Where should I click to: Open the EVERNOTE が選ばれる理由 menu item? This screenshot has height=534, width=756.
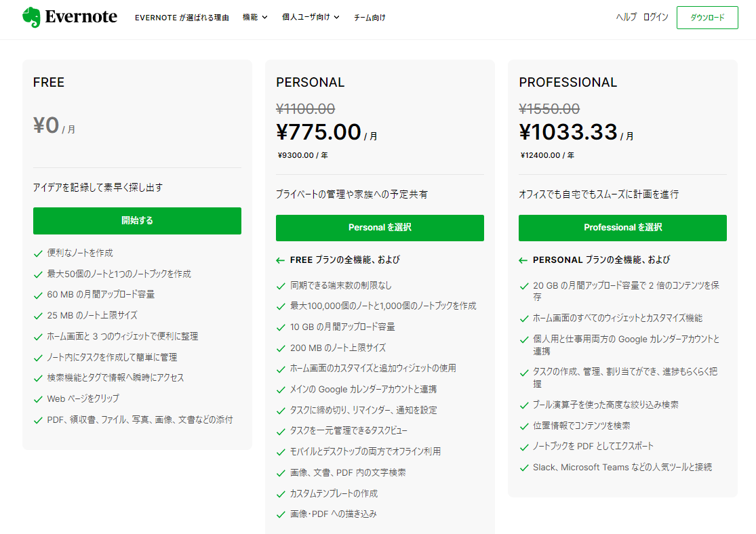pos(182,18)
